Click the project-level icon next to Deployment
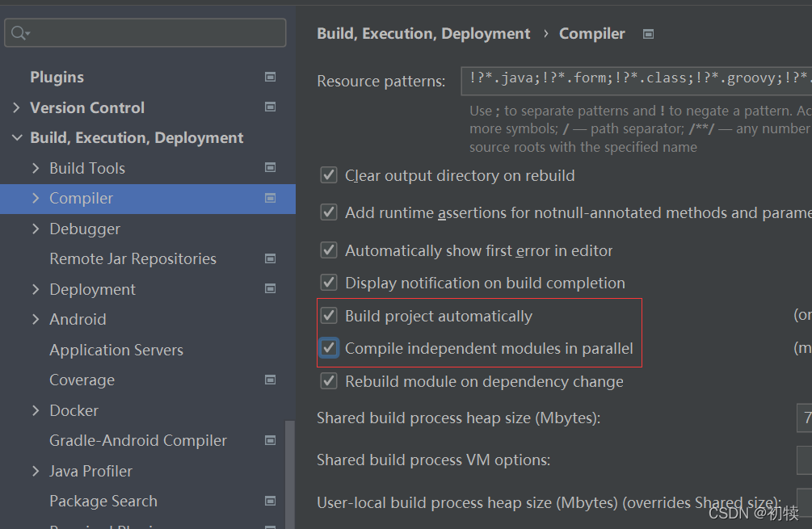The image size is (812, 529). coord(270,289)
